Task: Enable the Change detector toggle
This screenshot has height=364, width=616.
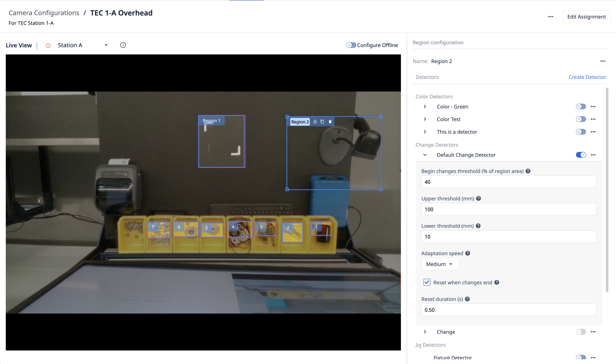Action: 581,332
